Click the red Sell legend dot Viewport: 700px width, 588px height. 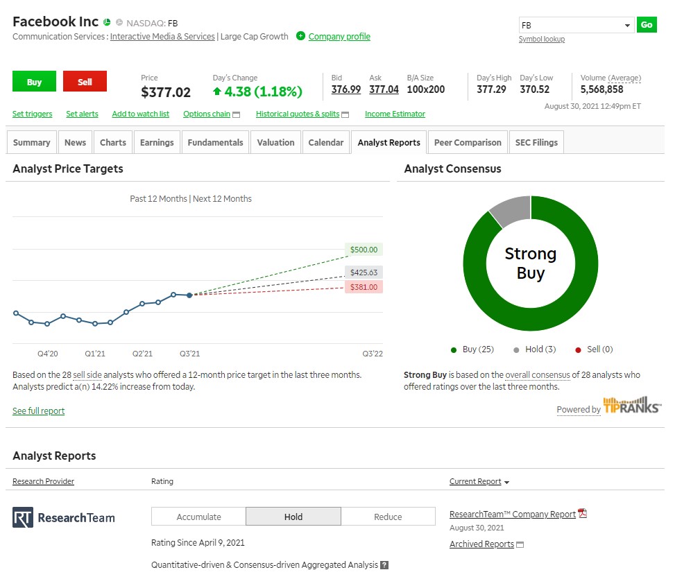pos(578,350)
